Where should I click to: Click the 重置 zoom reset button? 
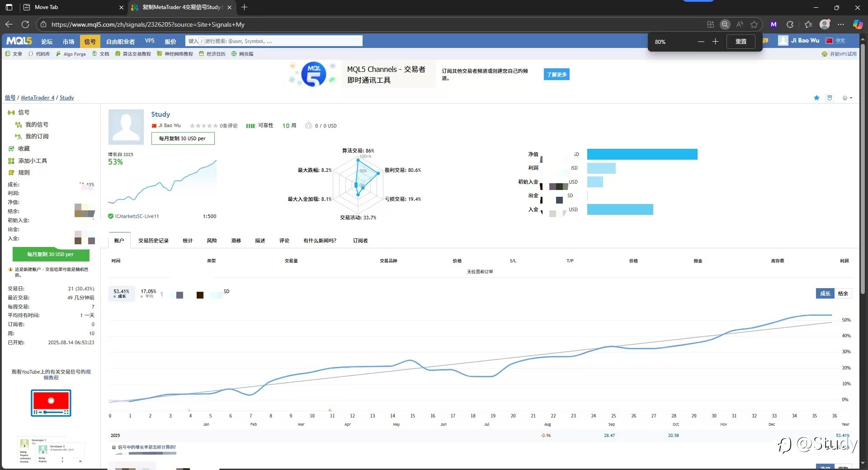741,42
